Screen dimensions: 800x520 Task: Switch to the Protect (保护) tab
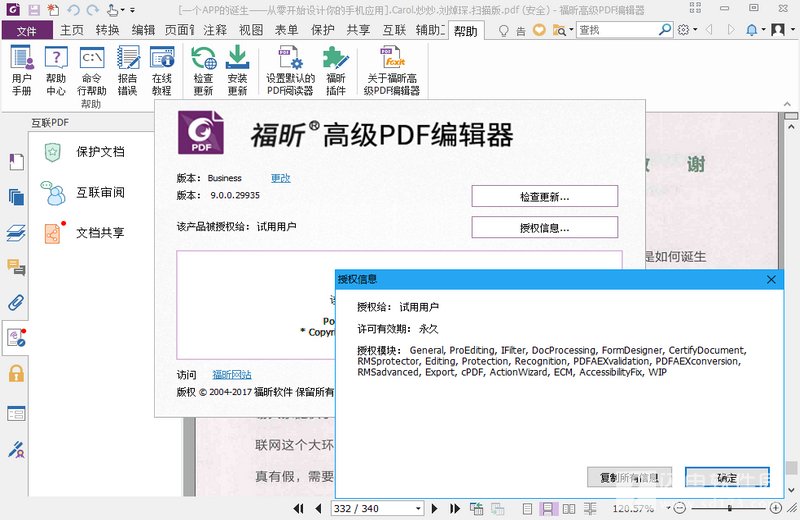click(x=323, y=30)
